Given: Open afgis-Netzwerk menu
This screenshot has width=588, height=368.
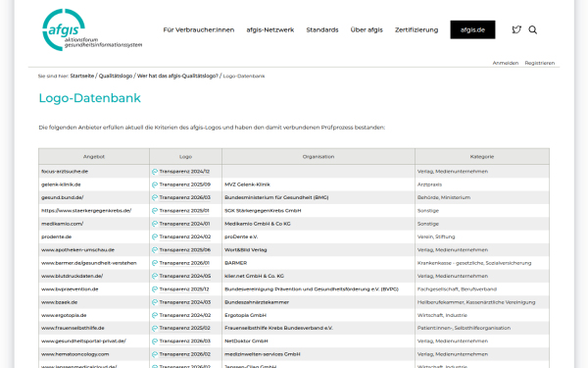Looking at the screenshot, I should pyautogui.click(x=270, y=29).
